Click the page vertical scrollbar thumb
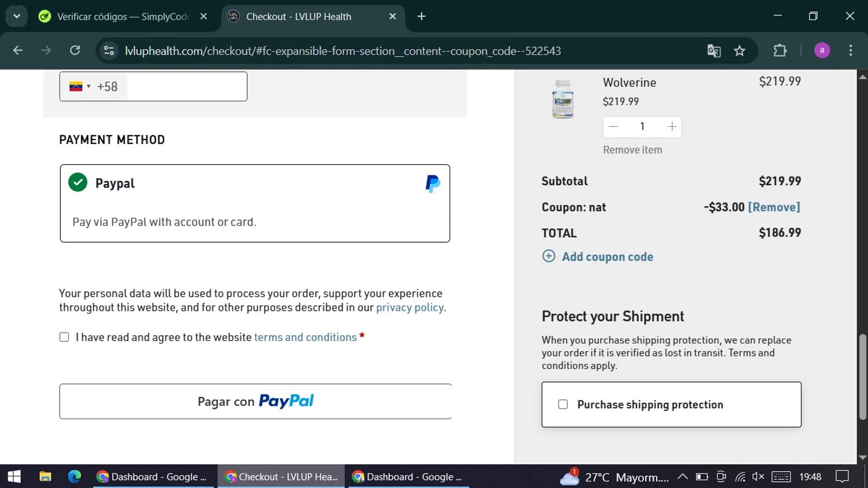Image resolution: width=868 pixels, height=488 pixels. (863, 376)
